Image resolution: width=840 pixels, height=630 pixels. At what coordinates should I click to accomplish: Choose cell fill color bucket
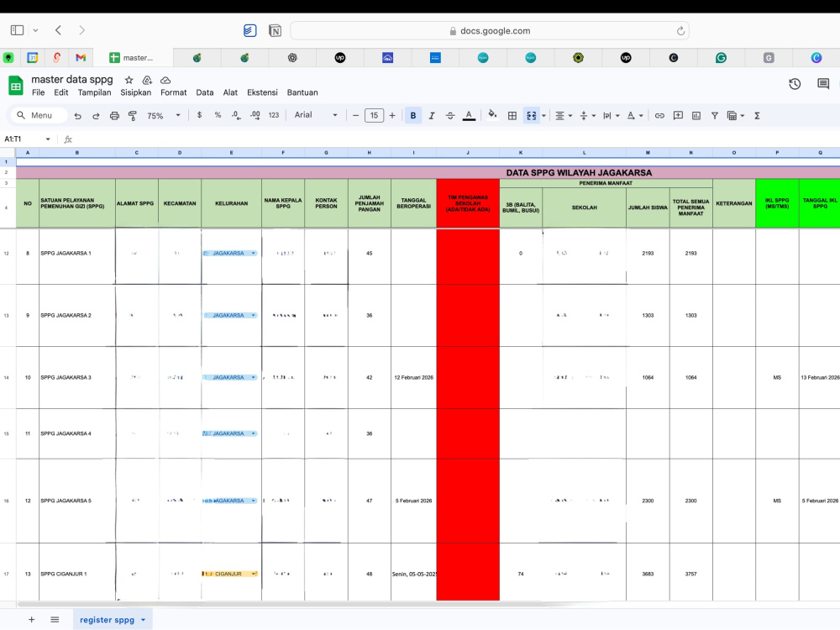point(492,115)
